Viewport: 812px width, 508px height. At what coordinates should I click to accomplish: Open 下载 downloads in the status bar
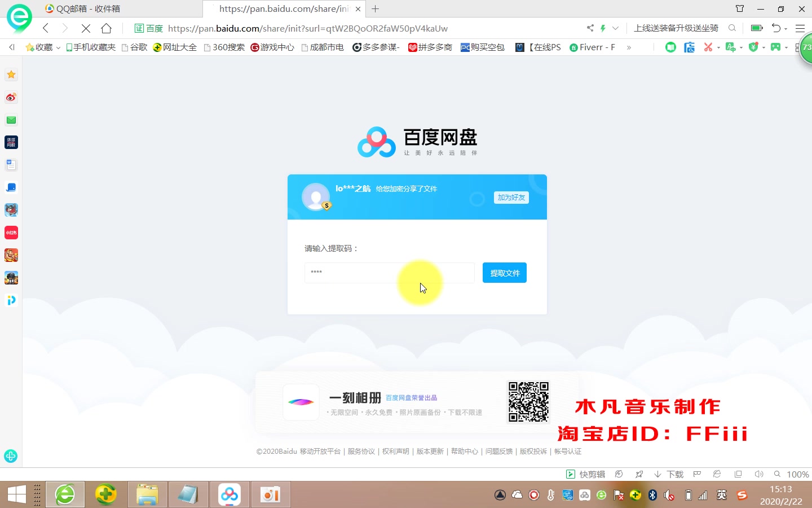[x=669, y=474]
